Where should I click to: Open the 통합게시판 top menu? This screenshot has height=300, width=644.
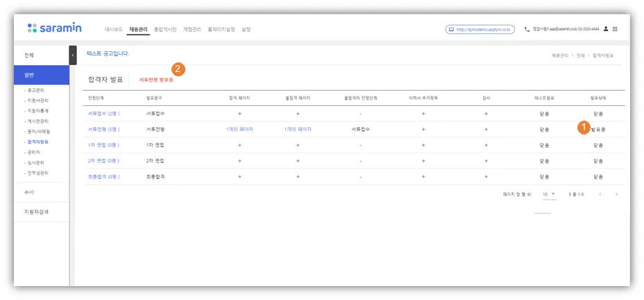click(165, 30)
